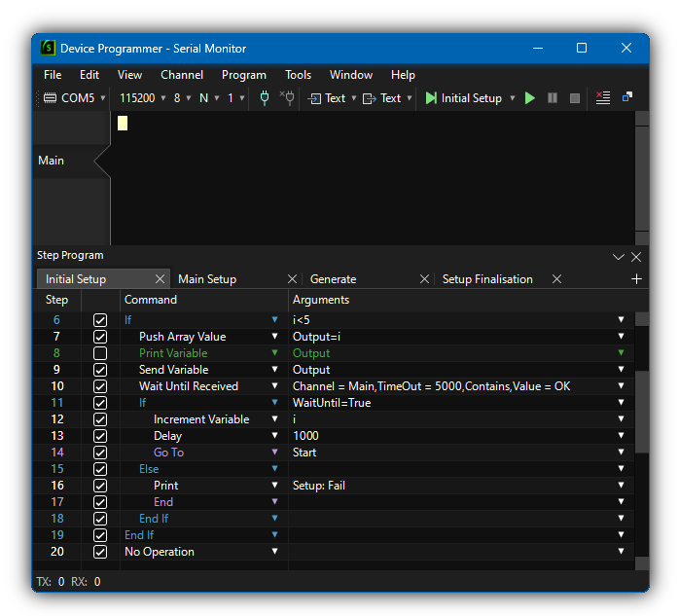
Task: Enable the checkbox for step 8
Action: pyautogui.click(x=100, y=353)
